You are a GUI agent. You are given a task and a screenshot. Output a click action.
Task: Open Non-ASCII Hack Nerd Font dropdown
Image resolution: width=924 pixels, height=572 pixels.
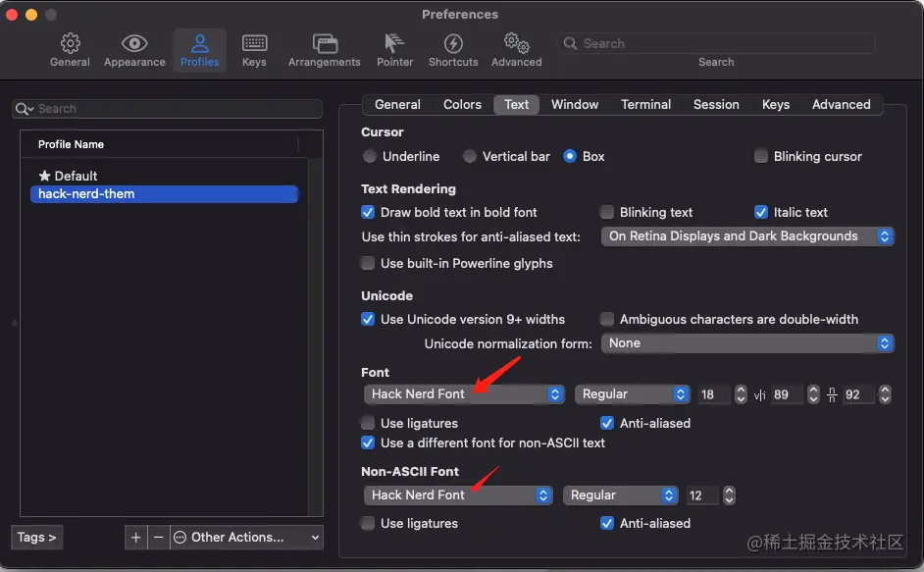pos(458,495)
